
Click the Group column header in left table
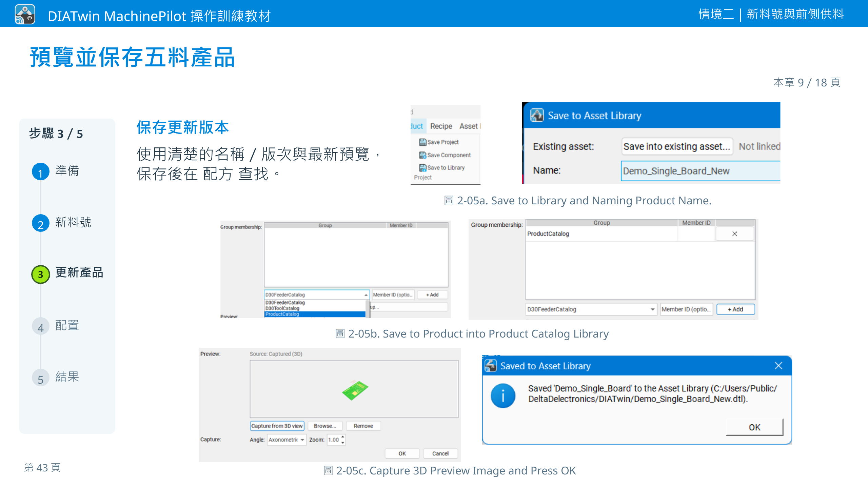coord(325,225)
